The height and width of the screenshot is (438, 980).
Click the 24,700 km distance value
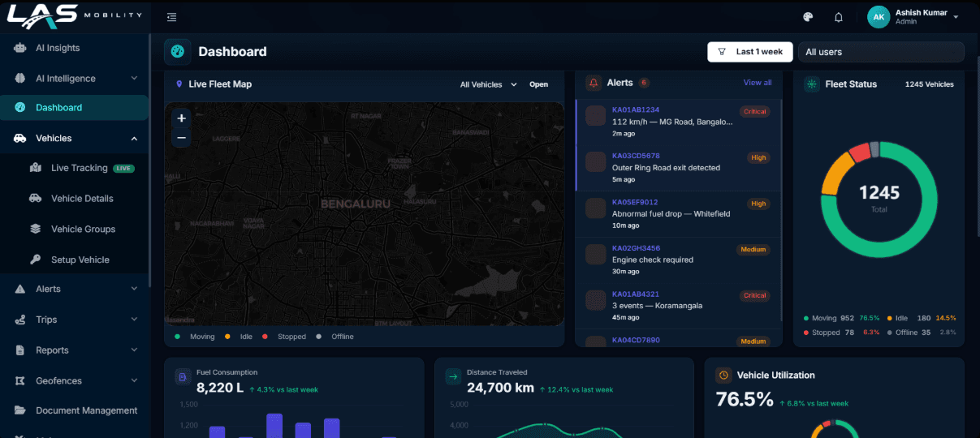pyautogui.click(x=500, y=389)
